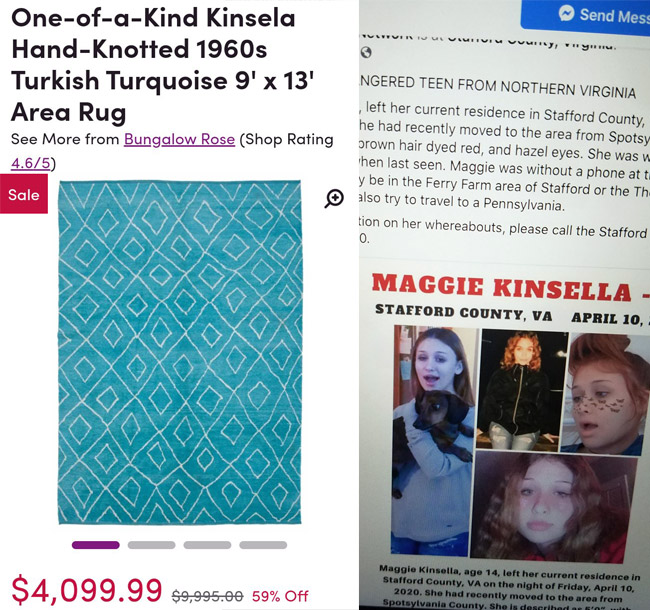Viewport: 650px width, 610px height.
Task: Open the flyer photo with butterfly face stickers
Action: [607, 394]
